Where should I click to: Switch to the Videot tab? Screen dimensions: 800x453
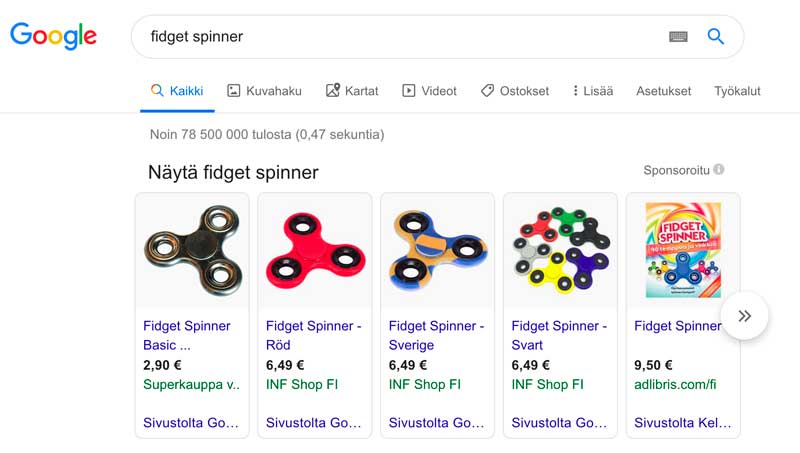pyautogui.click(x=429, y=91)
